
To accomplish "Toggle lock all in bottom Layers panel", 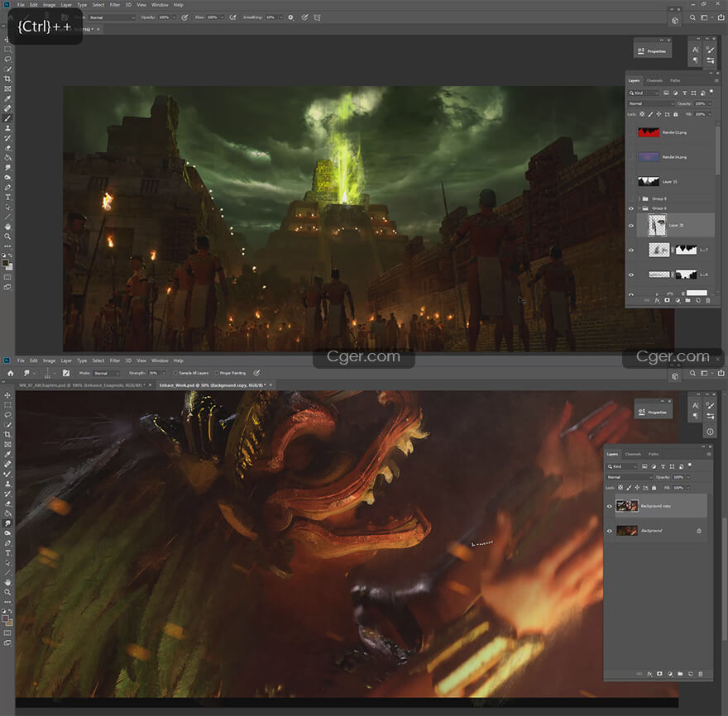I will coord(654,488).
